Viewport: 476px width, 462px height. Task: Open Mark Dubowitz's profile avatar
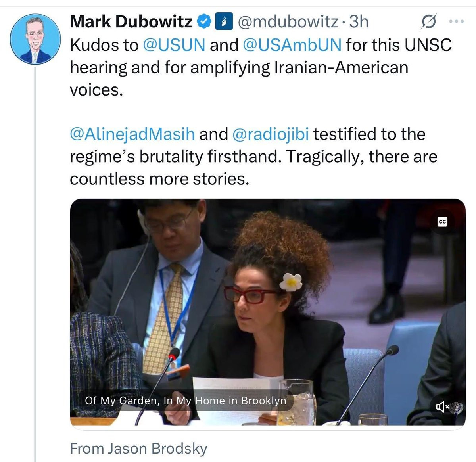(x=35, y=39)
